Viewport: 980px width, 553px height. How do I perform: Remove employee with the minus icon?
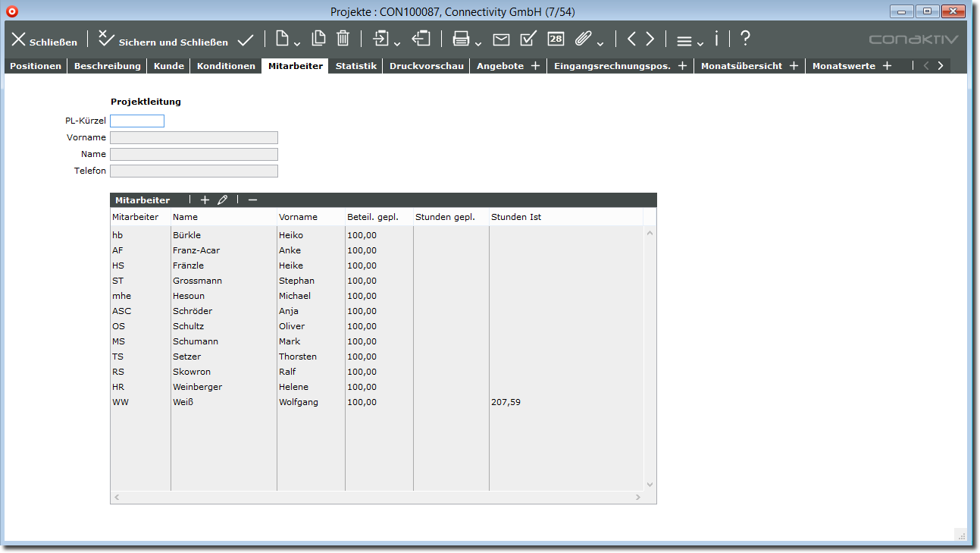click(252, 200)
